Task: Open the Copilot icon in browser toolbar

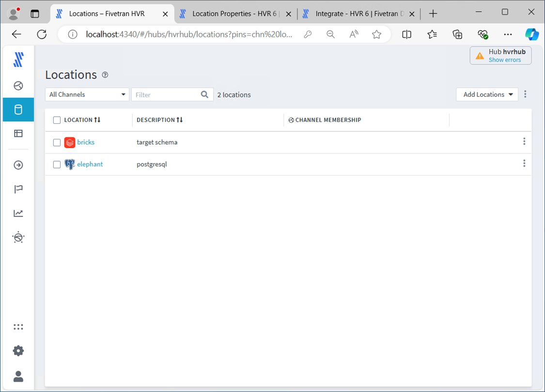Action: pos(532,34)
